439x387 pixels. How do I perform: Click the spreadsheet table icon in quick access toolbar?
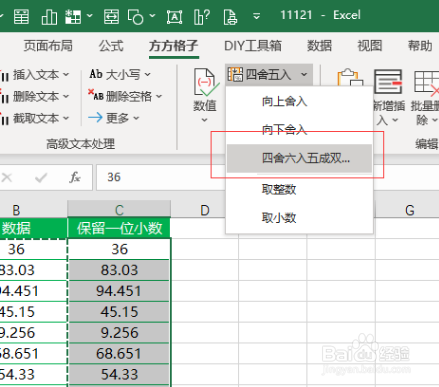pyautogui.click(x=21, y=16)
